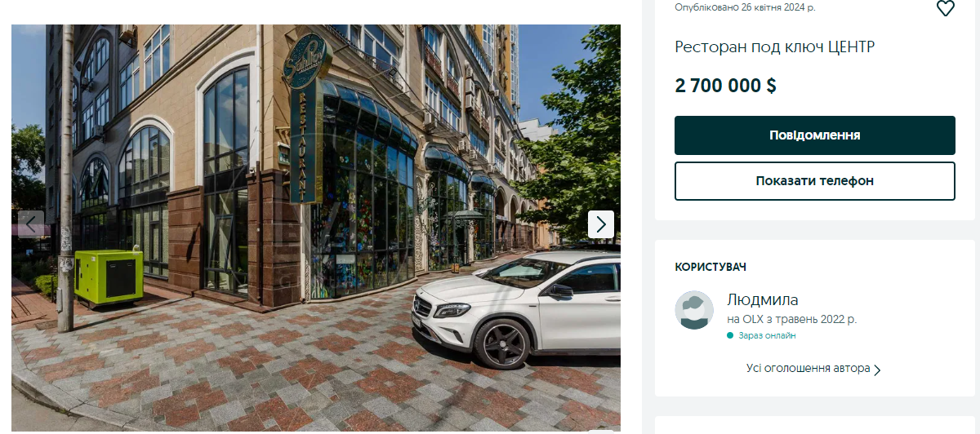
Task: Open the main restaurant photo
Action: [316, 228]
